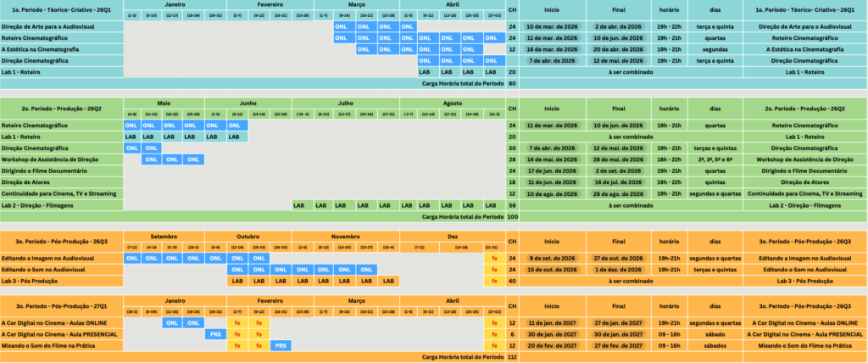Select the 'Novembro' month header
868x363 pixels.
click(x=345, y=236)
